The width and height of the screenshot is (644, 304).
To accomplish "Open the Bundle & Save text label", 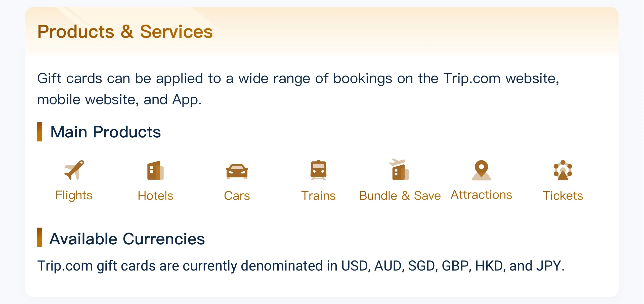I will click(400, 196).
